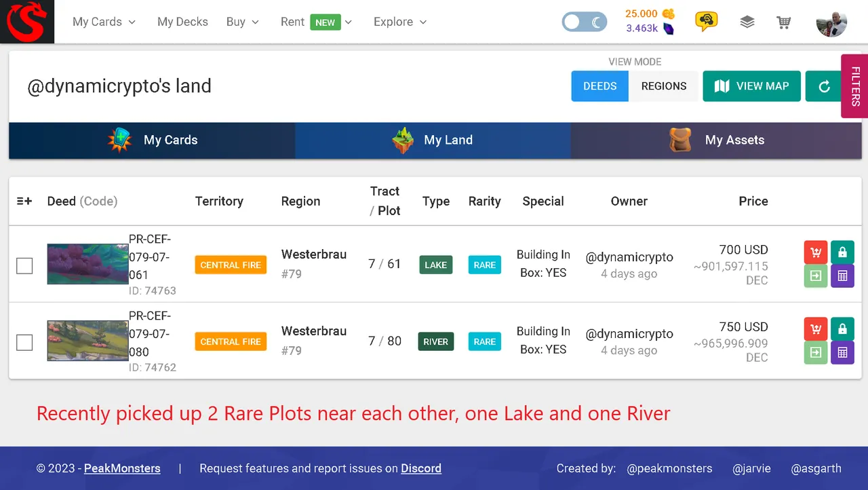Click deed ID: 74762 text
Viewport: 868px width, 490px height.
153,367
